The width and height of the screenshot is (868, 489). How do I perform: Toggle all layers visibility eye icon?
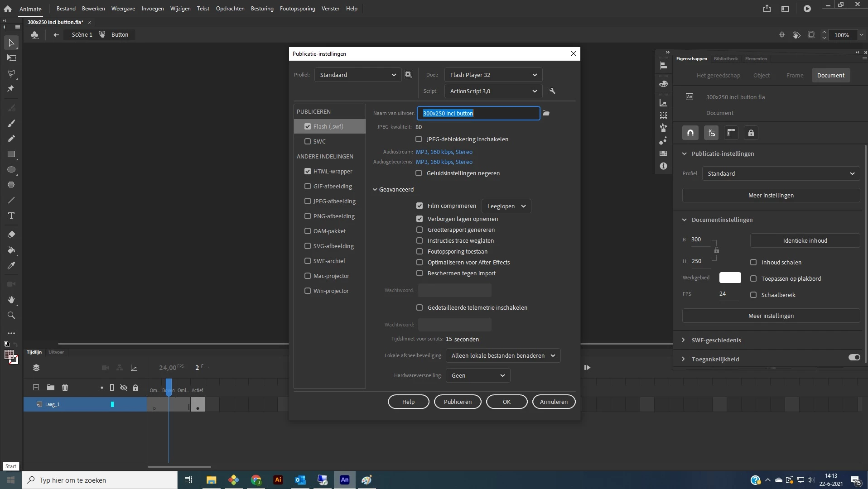point(124,388)
